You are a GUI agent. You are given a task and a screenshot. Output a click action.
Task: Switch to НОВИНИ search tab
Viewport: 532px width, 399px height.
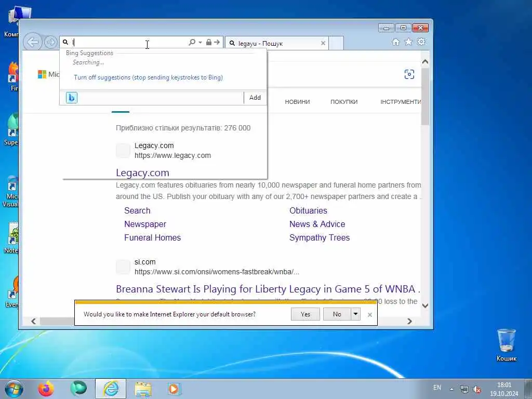coord(297,102)
